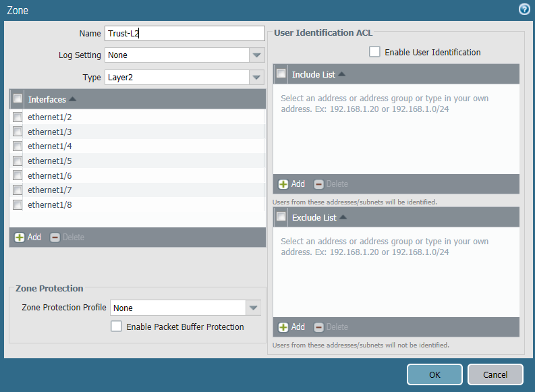Click the Exclude List column header label

(x=314, y=217)
